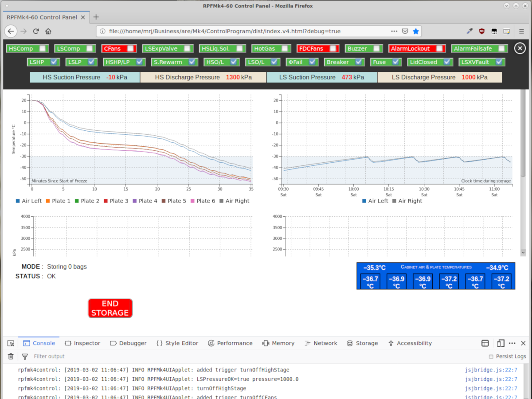Uncheck the LSXVFault input
The width and height of the screenshot is (532, 399).
click(x=499, y=62)
